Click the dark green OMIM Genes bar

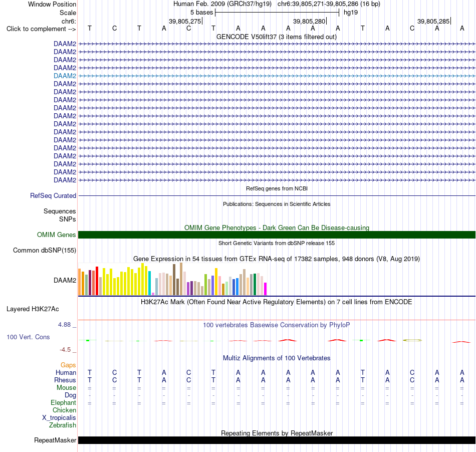277,235
